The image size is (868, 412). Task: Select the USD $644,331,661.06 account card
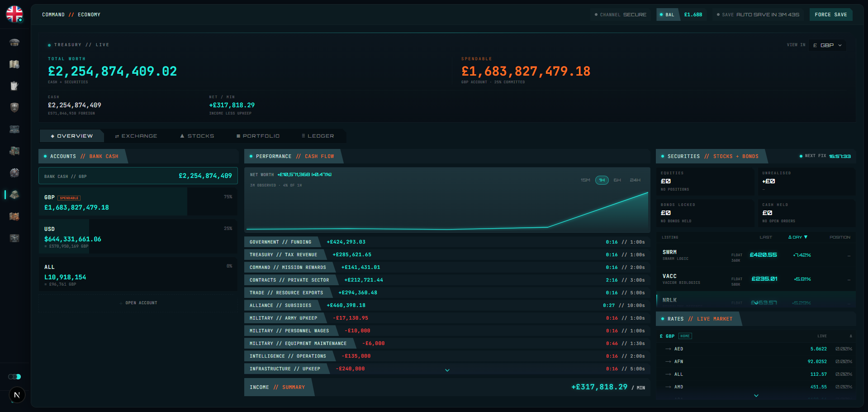pos(138,237)
